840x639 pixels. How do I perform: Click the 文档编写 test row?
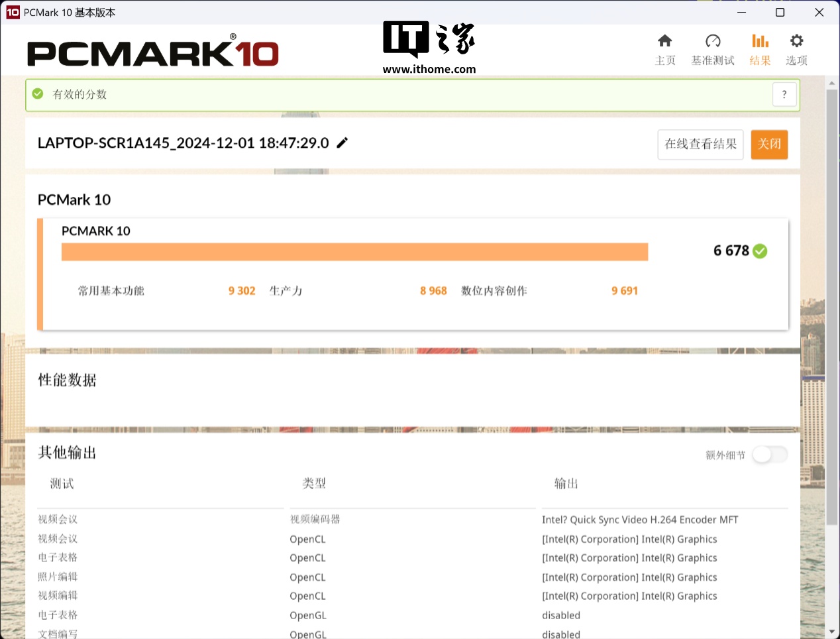58,634
